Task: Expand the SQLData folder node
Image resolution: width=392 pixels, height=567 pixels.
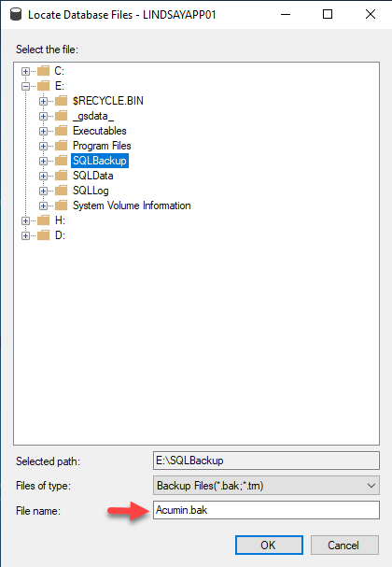Action: tap(43, 176)
